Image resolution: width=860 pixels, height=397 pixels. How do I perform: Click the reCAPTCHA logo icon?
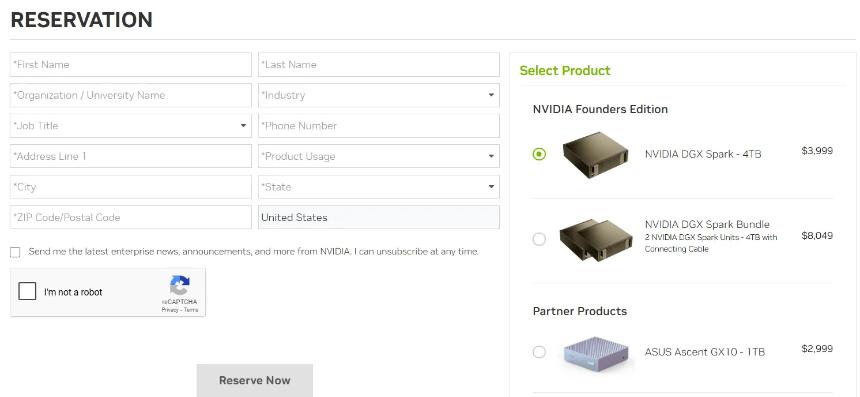(179, 286)
